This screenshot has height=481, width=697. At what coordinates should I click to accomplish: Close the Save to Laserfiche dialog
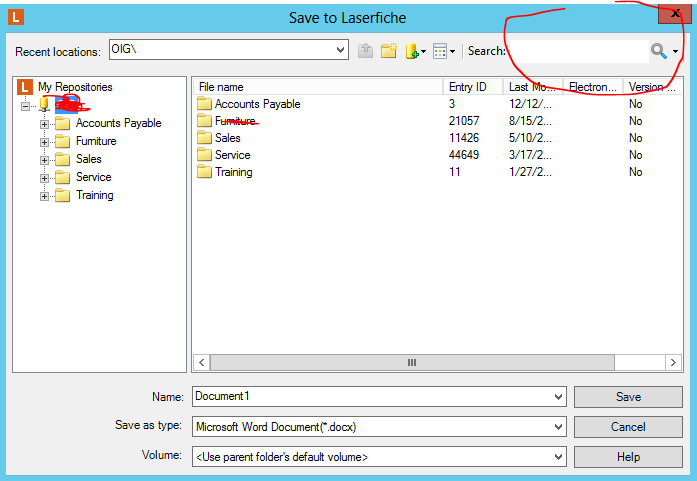pyautogui.click(x=675, y=13)
